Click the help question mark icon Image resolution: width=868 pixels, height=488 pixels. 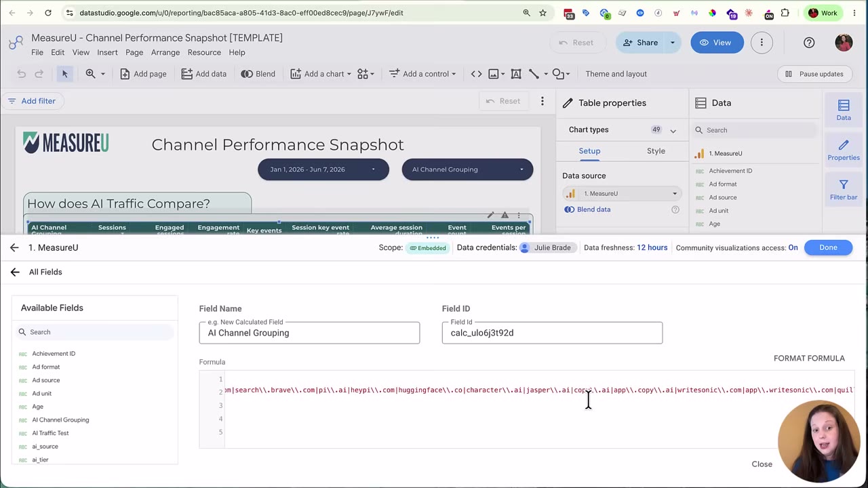tap(809, 43)
